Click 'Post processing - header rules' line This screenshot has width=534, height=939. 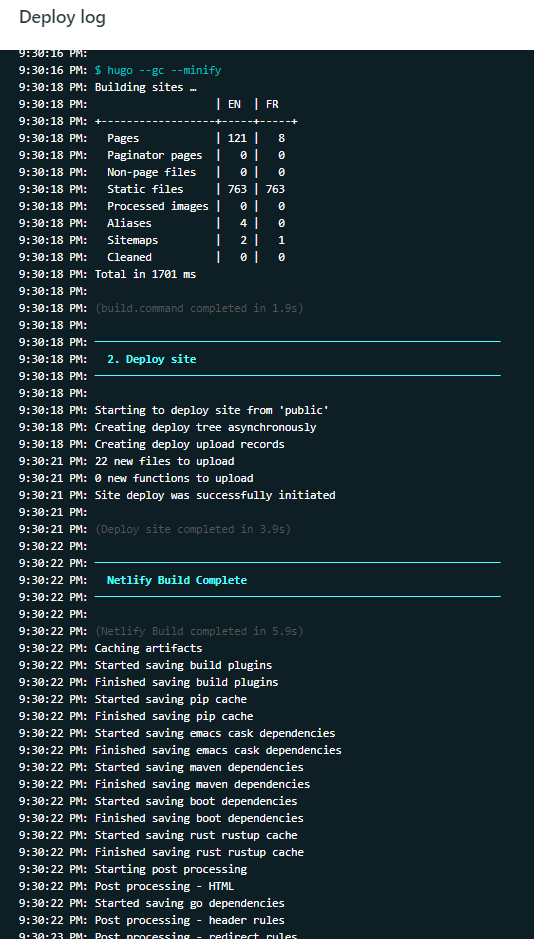pyautogui.click(x=190, y=919)
